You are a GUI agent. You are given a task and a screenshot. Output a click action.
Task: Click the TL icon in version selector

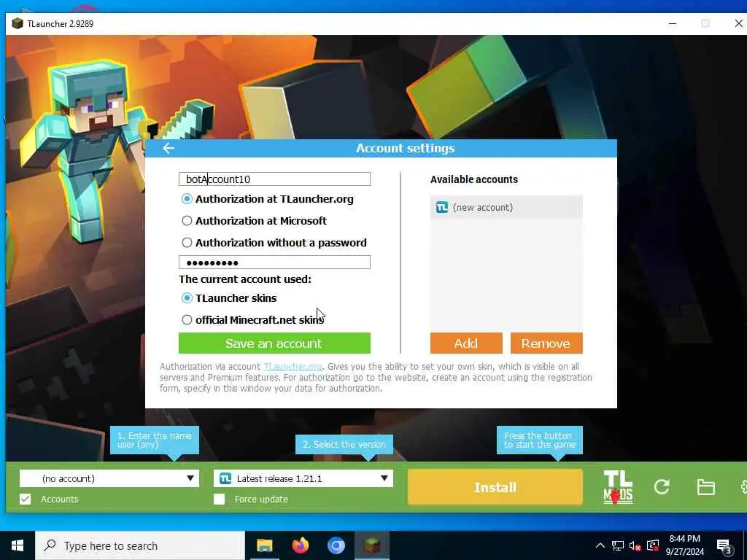tap(225, 478)
